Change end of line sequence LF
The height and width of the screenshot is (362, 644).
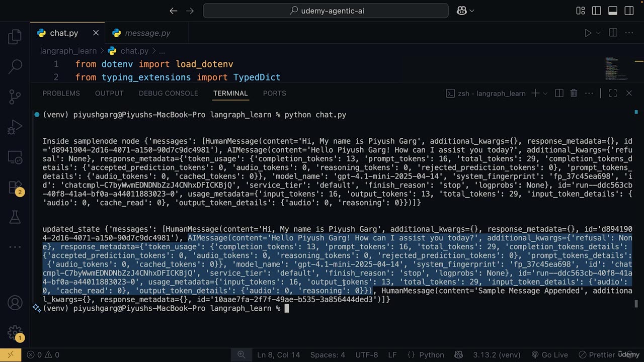392,354
